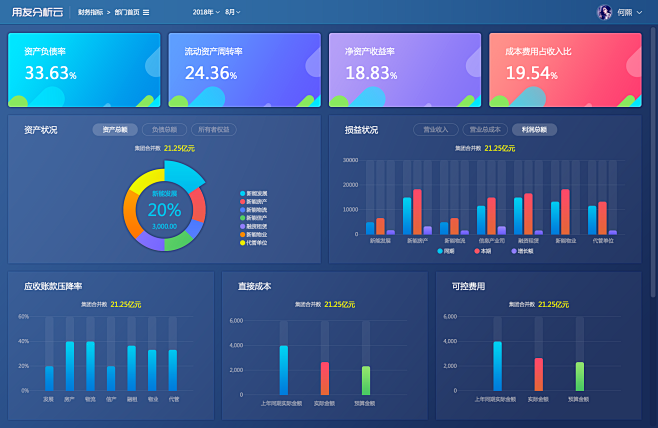
Task: Click the red 实际金额 bar in 可控费用
Action: click(x=538, y=374)
